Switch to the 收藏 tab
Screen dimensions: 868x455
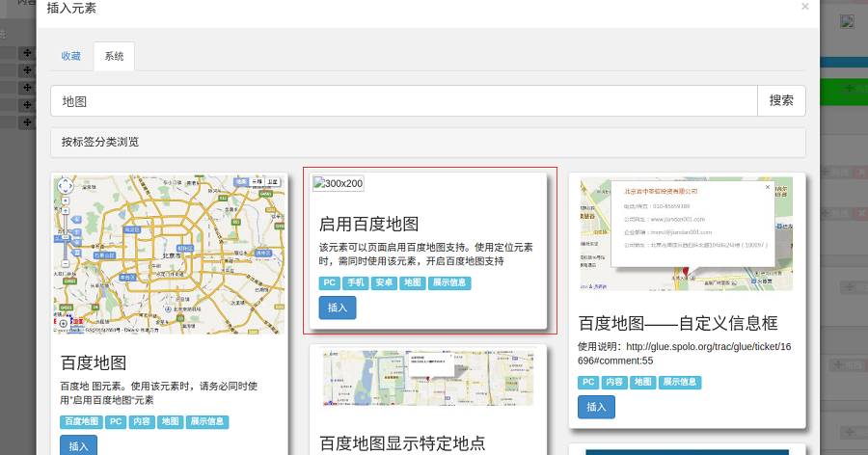(70, 56)
